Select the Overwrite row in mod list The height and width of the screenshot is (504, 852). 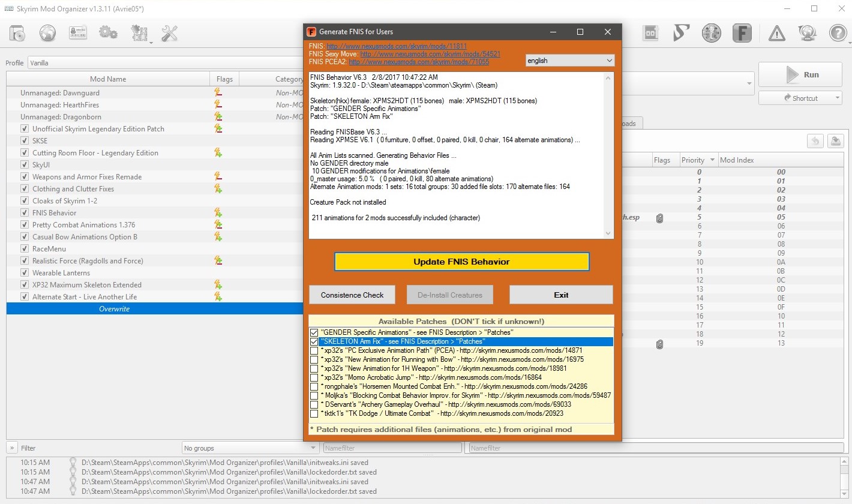[155, 309]
